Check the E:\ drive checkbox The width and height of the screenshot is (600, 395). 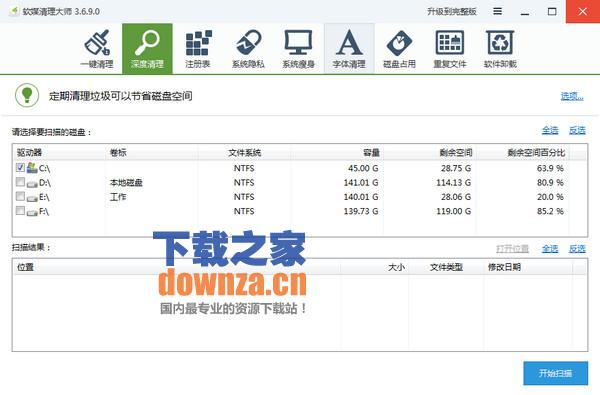[x=20, y=196]
